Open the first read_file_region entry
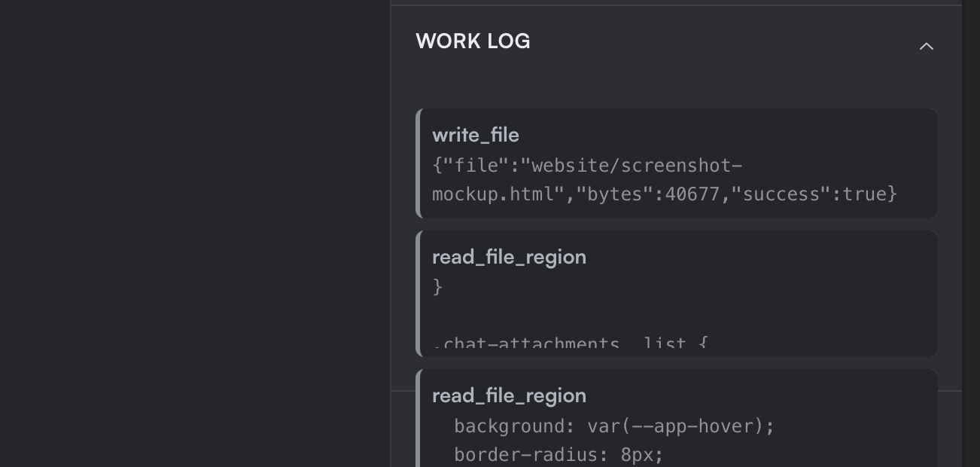The height and width of the screenshot is (467, 980). coord(677,294)
